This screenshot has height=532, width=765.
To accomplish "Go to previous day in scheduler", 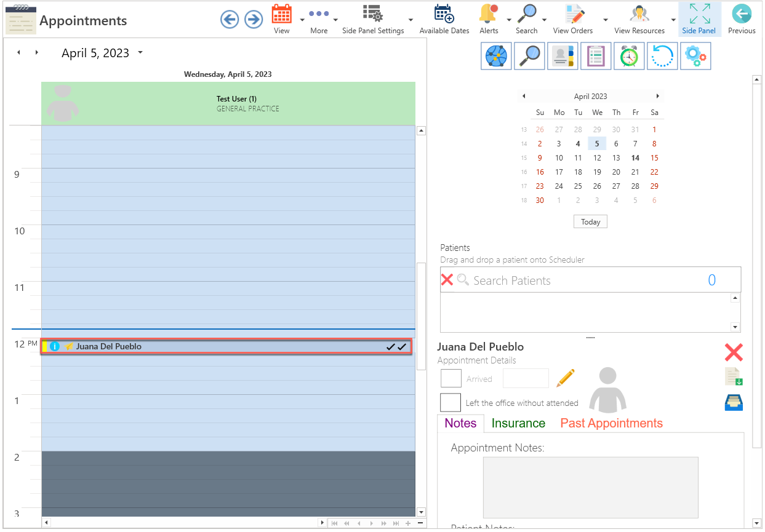I will point(18,53).
